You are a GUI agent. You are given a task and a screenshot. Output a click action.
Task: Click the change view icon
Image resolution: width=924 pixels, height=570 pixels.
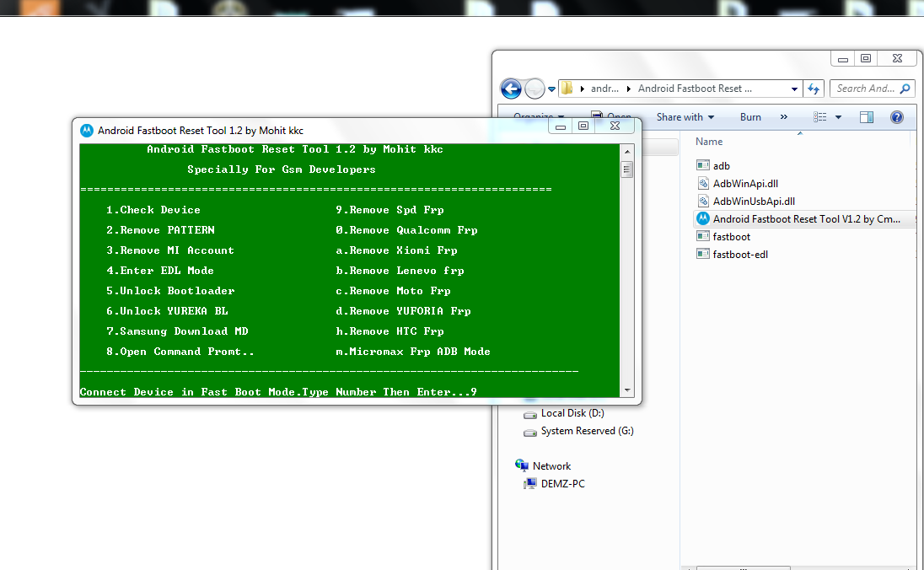point(819,116)
